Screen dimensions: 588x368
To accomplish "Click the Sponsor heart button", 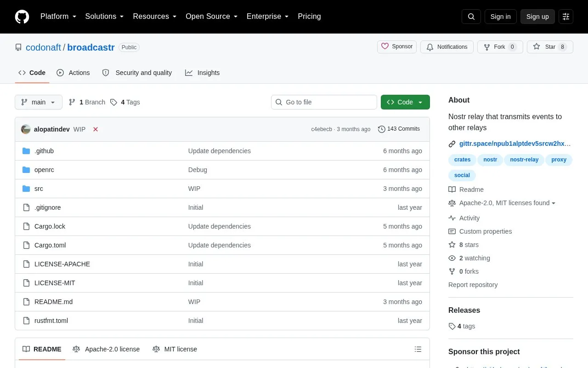I will point(397,47).
